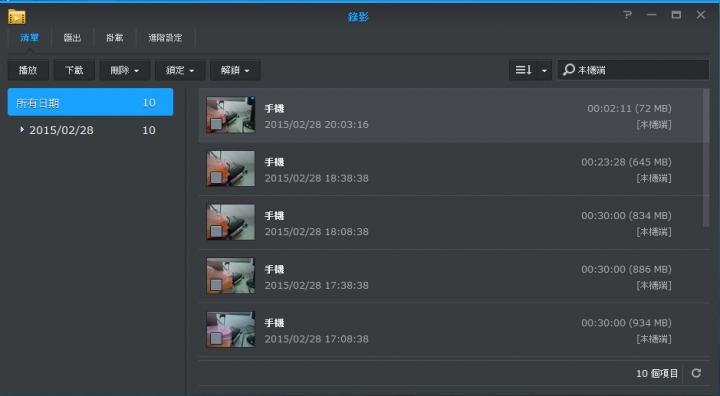Click [本機端] label on the 645 MB recording

[x=654, y=178]
